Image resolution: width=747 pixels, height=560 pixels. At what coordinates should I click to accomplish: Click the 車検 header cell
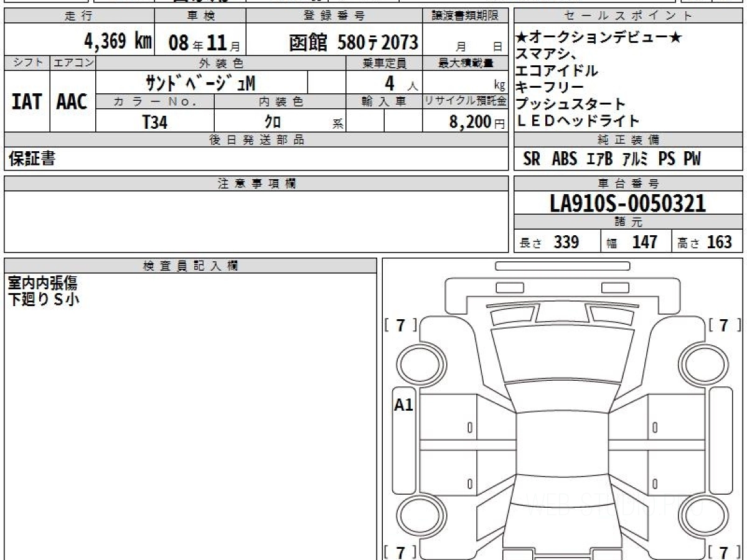click(200, 16)
